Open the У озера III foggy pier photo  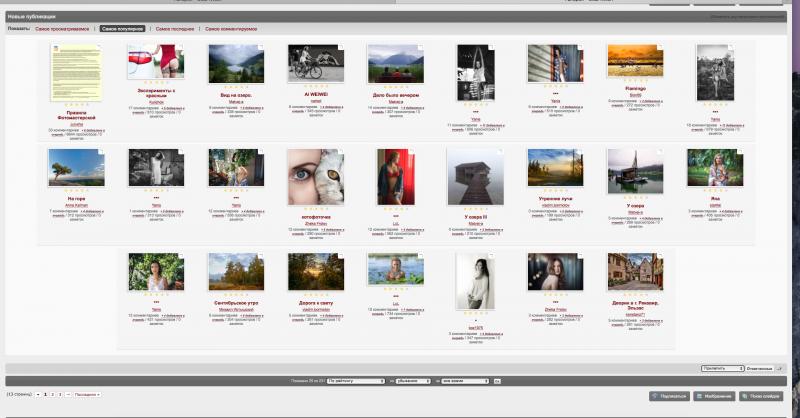[x=476, y=177]
